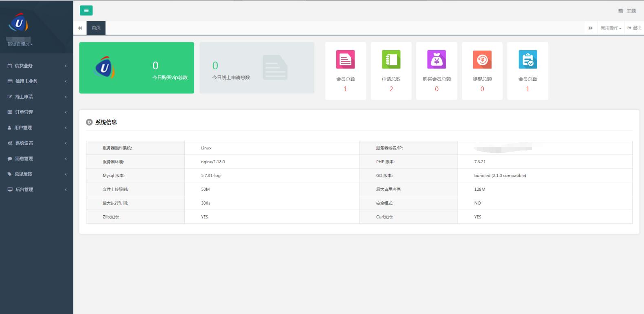This screenshot has height=314, width=644.
Task: Click 退出 to log out
Action: 634,28
